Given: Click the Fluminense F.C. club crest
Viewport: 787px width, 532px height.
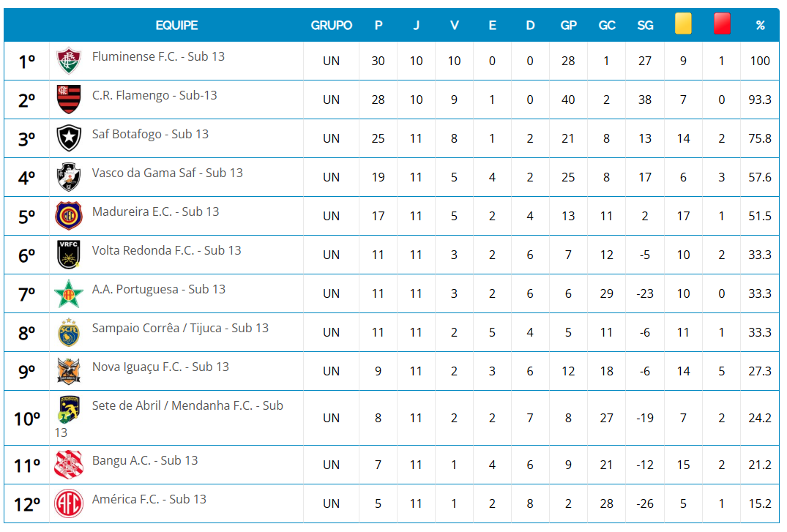Looking at the screenshot, I should tap(68, 61).
